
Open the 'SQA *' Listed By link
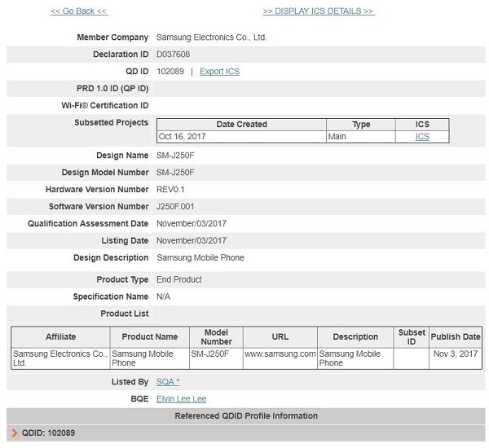(x=168, y=382)
